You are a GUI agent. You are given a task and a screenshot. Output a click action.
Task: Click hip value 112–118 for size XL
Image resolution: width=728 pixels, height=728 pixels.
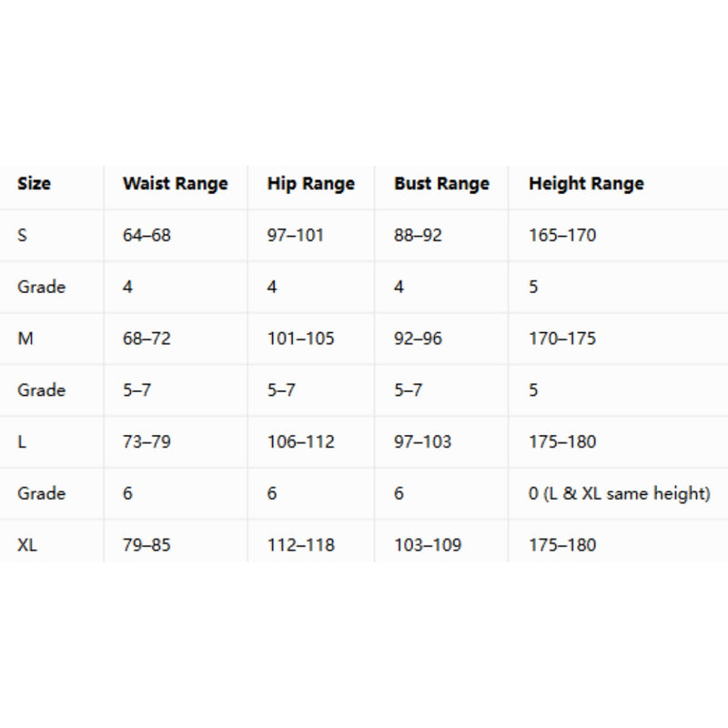click(300, 544)
